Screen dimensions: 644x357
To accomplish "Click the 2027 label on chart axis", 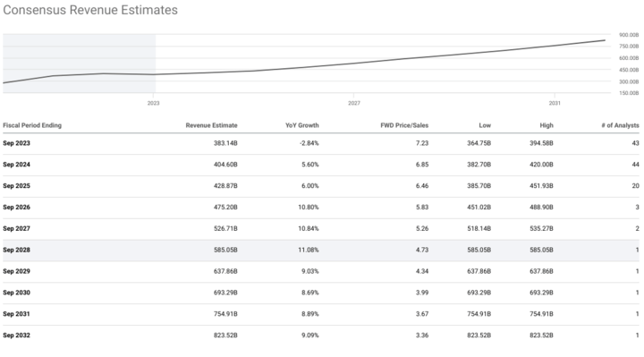I will point(354,103).
